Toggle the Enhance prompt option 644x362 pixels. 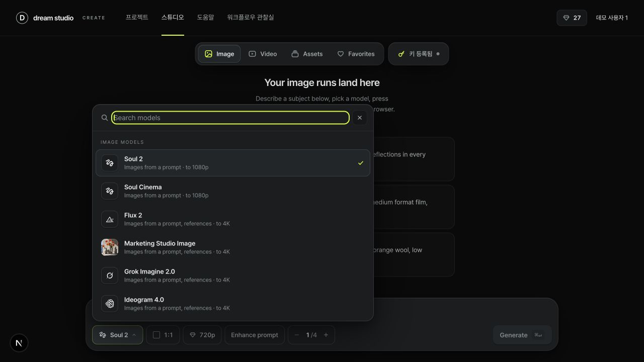(x=255, y=335)
